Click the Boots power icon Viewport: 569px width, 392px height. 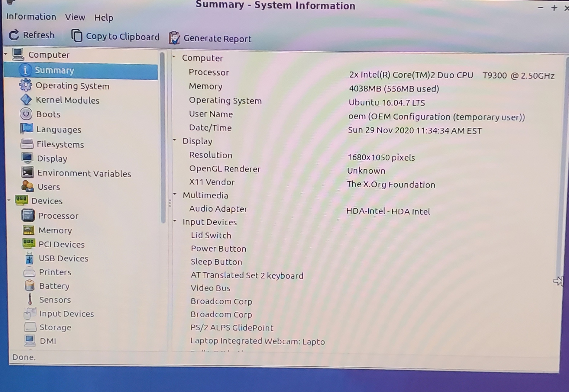click(26, 114)
